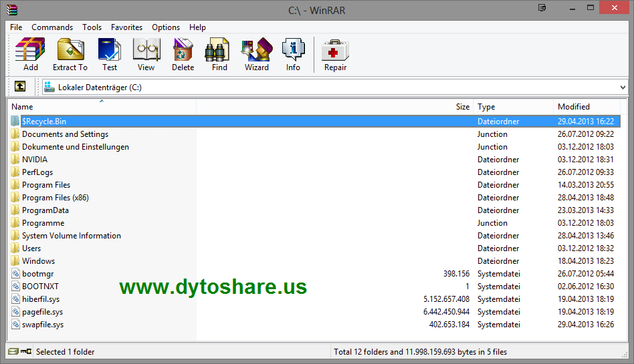Click the BOOTNXT file icon
The width and height of the screenshot is (634, 364).
click(15, 286)
